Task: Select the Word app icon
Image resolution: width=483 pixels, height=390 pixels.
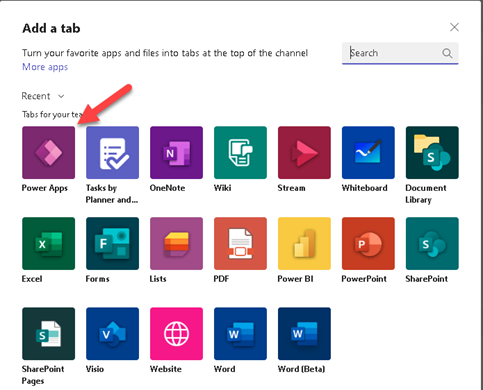Action: pyautogui.click(x=240, y=334)
